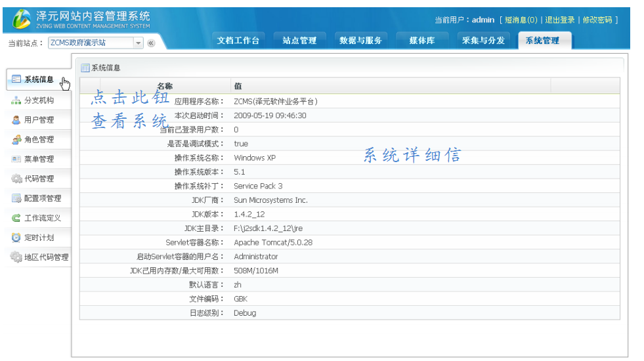Open 分支机构 in the sidebar
This screenshot has height=361, width=644.
39,100
